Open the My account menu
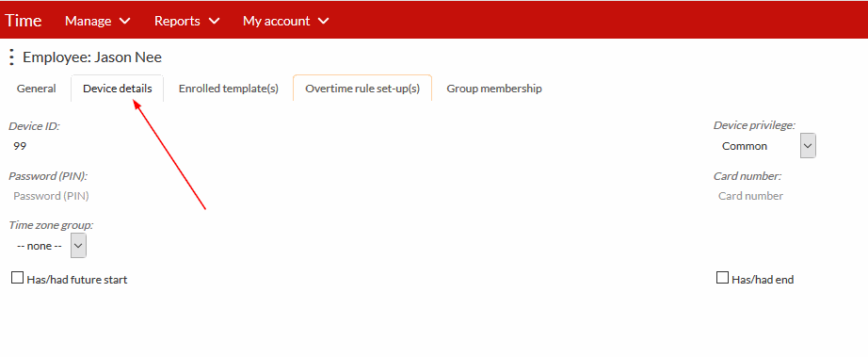 [285, 21]
